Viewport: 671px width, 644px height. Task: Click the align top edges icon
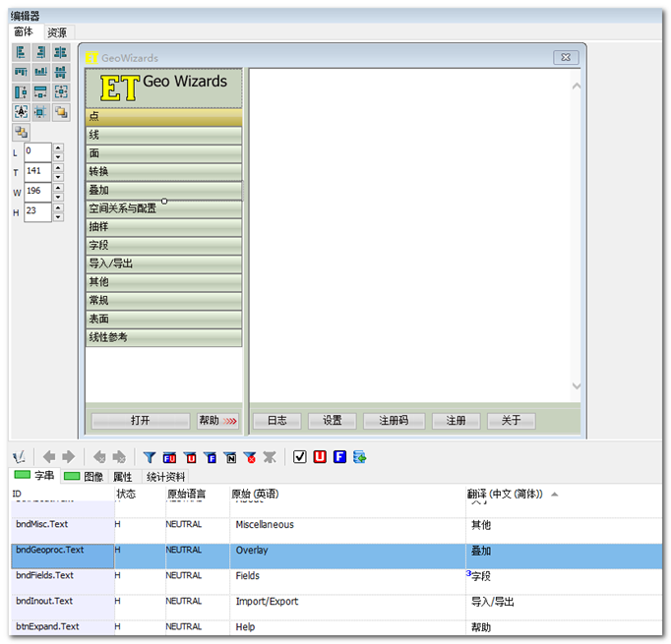click(x=21, y=72)
